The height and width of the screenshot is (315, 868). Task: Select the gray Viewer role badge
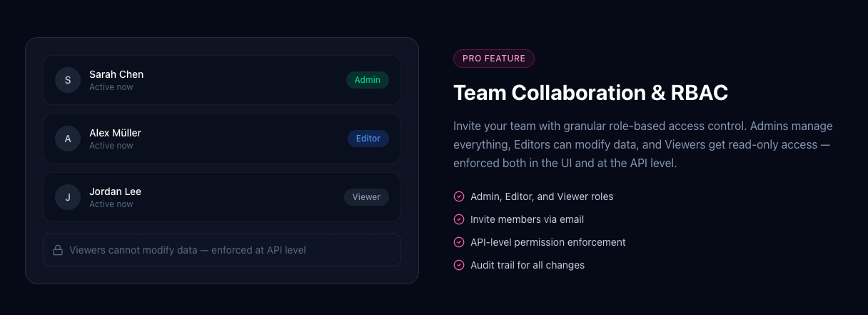tap(366, 197)
